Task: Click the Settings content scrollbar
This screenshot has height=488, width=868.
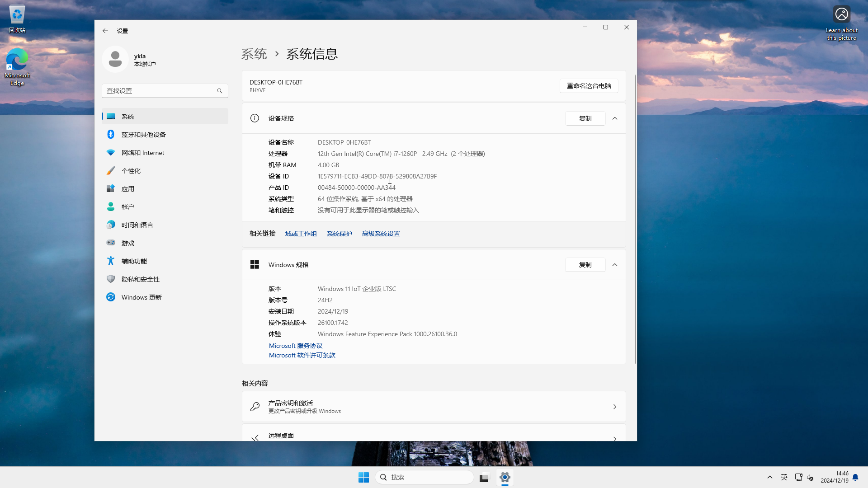Action: pyautogui.click(x=635, y=219)
